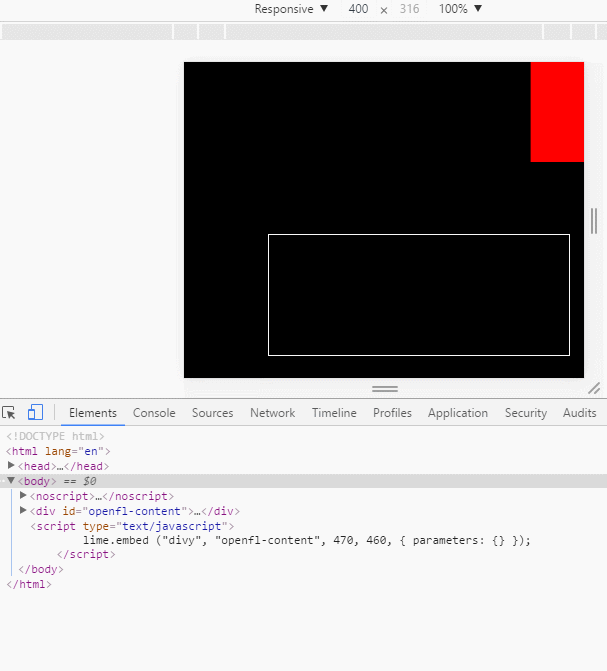Screen dimensions: 607x671
Task: Switch to the Elements tab
Action: pos(93,413)
